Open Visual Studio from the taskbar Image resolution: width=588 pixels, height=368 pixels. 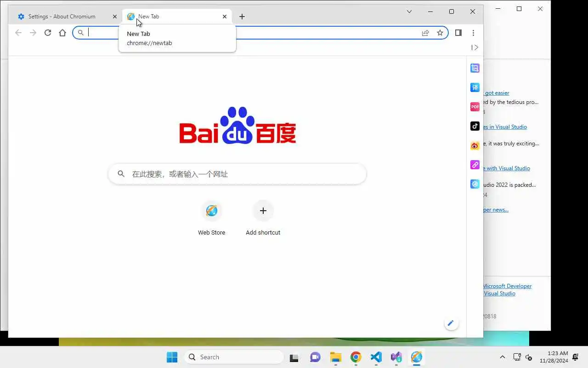pos(396,357)
